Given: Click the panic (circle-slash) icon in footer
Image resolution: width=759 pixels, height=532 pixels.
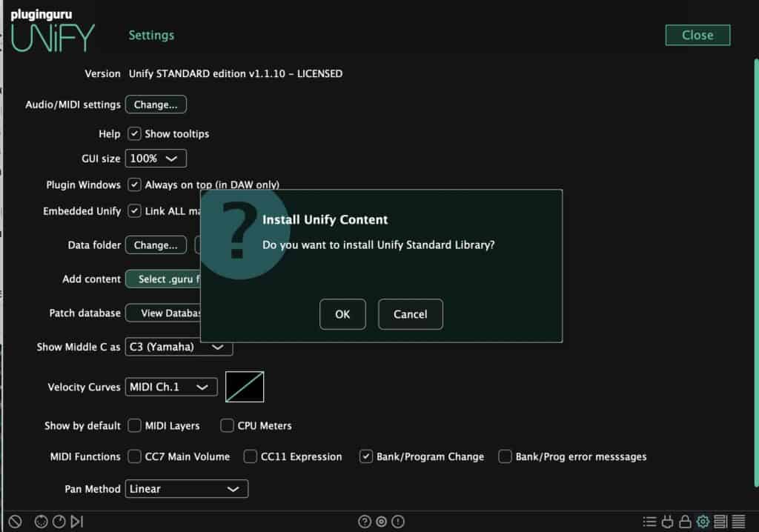Looking at the screenshot, I should click(15, 522).
